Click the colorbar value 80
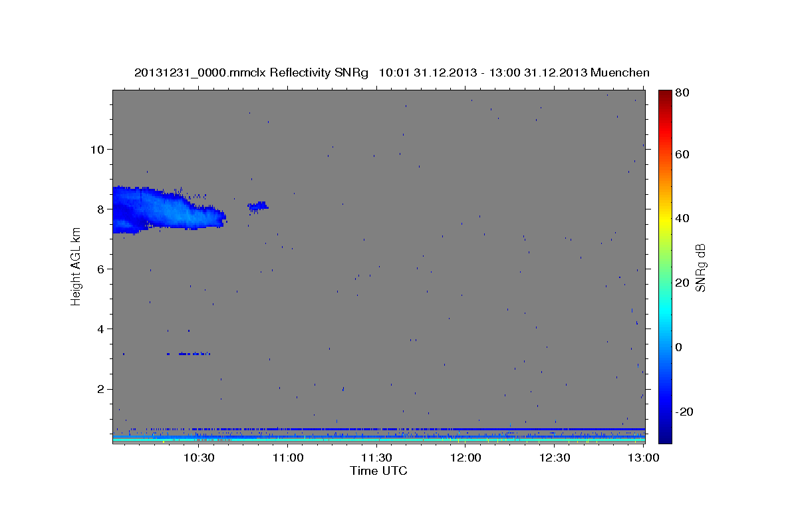The height and width of the screenshot is (532, 798). click(682, 92)
